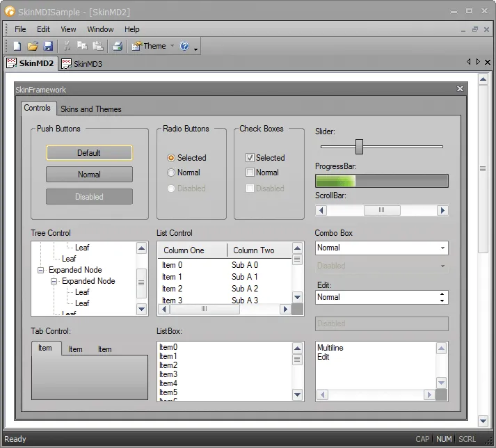
Task: Click the Paste clipboard toolbar icon
Action: [x=98, y=46]
